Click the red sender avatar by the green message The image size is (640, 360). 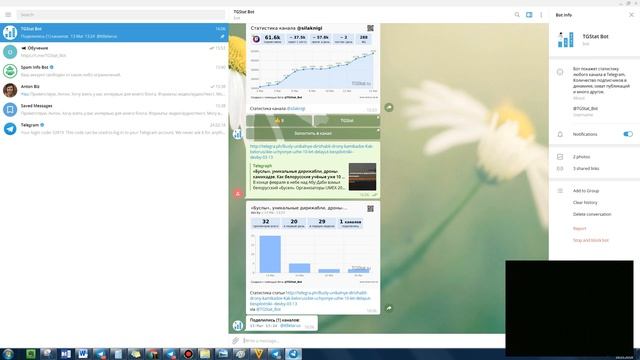238,193
